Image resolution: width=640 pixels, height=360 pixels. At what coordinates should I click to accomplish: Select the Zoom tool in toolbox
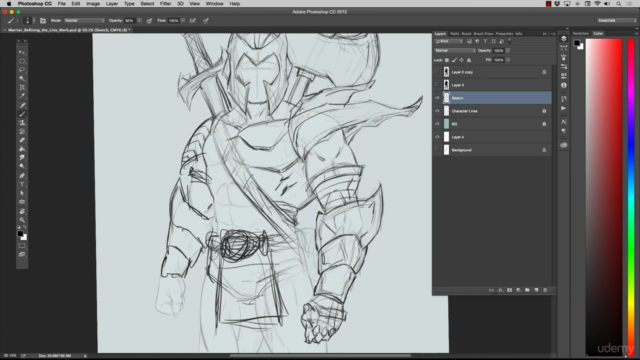(x=22, y=220)
